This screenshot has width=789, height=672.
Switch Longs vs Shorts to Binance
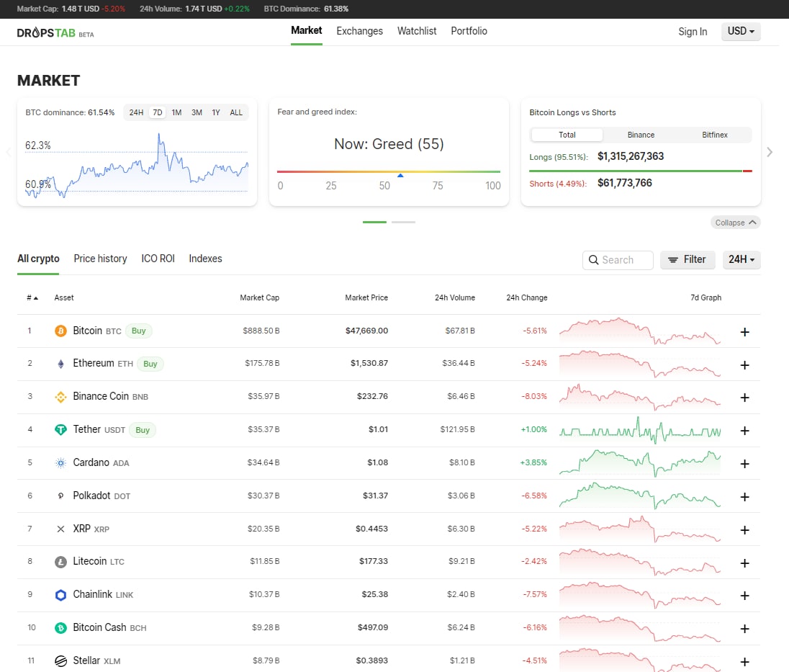pyautogui.click(x=641, y=135)
